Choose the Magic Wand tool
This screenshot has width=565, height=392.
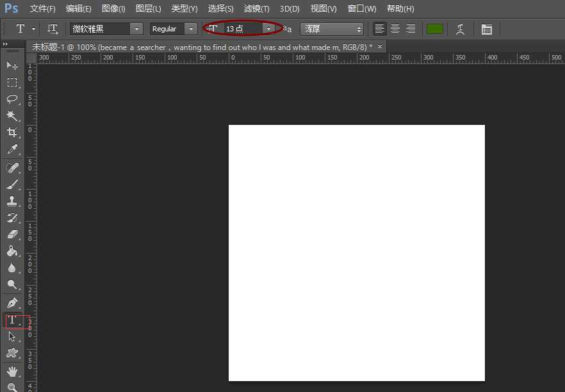click(x=12, y=116)
